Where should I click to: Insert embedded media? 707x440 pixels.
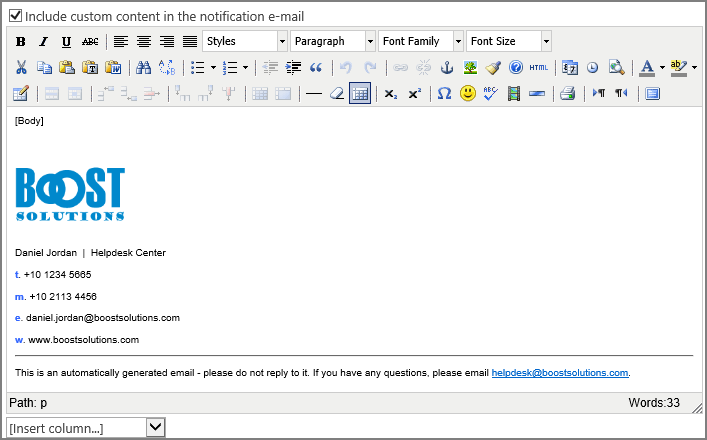pyautogui.click(x=514, y=94)
